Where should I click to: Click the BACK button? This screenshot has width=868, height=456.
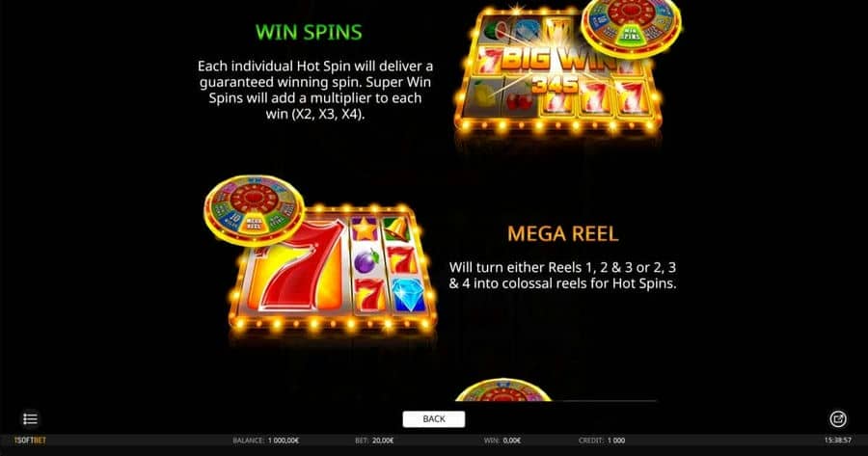(x=433, y=419)
